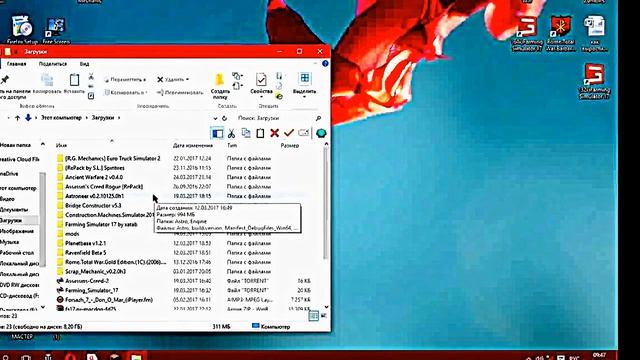Open the Move to dropdown
The height and width of the screenshot is (360, 640).
tap(125, 80)
